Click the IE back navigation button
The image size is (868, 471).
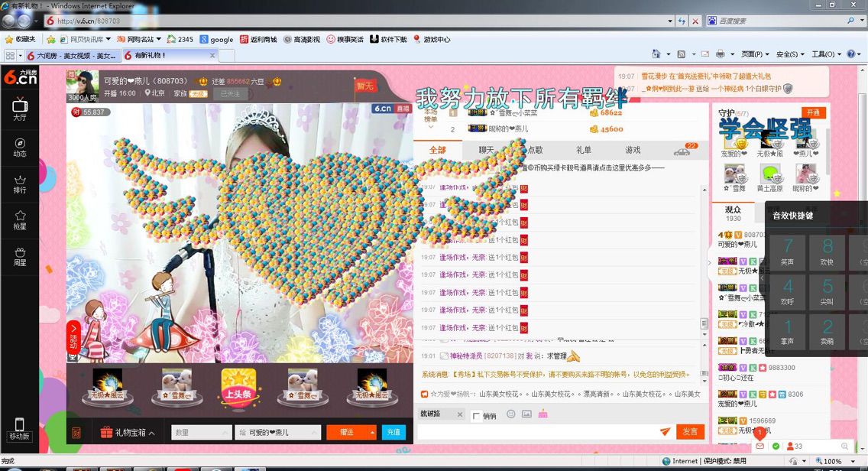pos(8,21)
